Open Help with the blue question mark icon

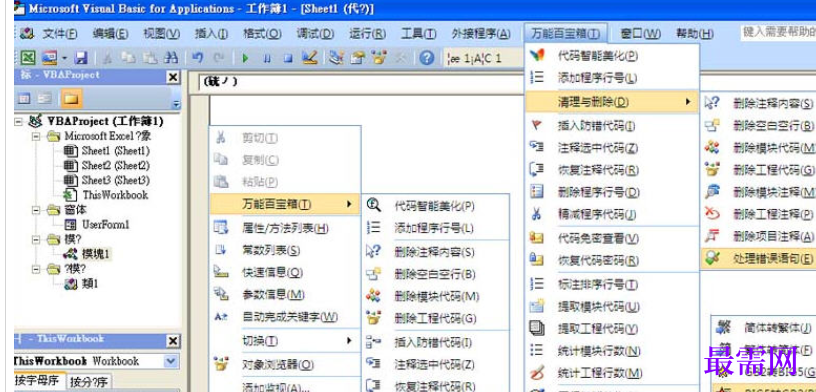(427, 57)
